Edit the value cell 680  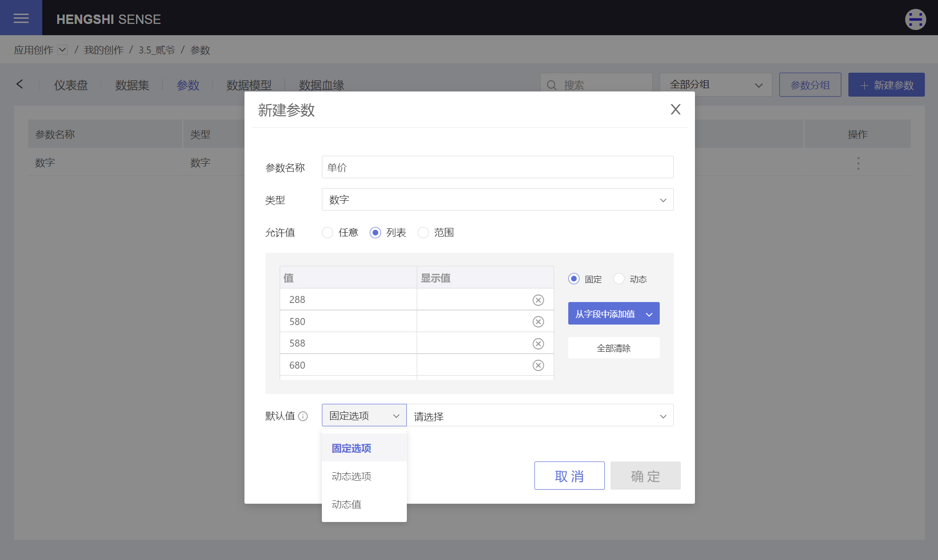(348, 365)
